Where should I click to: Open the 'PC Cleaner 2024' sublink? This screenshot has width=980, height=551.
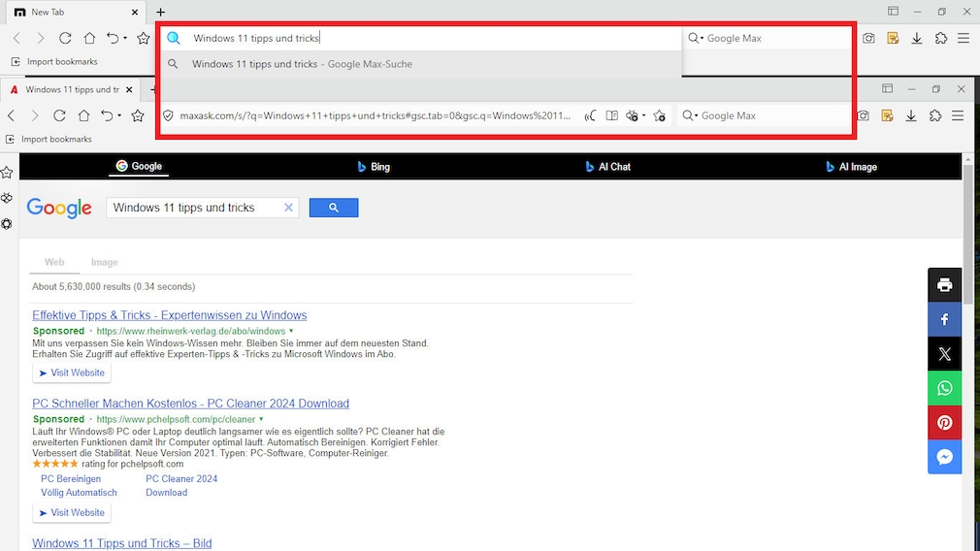point(181,478)
